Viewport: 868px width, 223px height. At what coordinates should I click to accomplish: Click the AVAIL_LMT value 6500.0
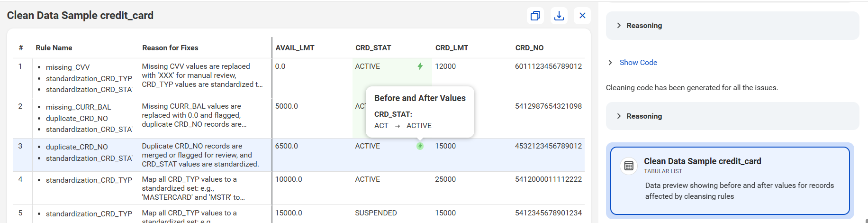pyautogui.click(x=286, y=146)
